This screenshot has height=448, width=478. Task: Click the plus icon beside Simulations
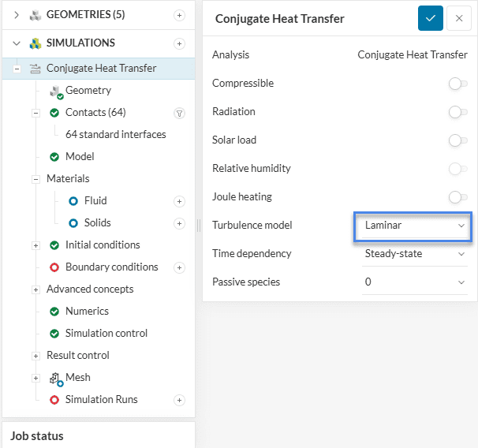[179, 43]
